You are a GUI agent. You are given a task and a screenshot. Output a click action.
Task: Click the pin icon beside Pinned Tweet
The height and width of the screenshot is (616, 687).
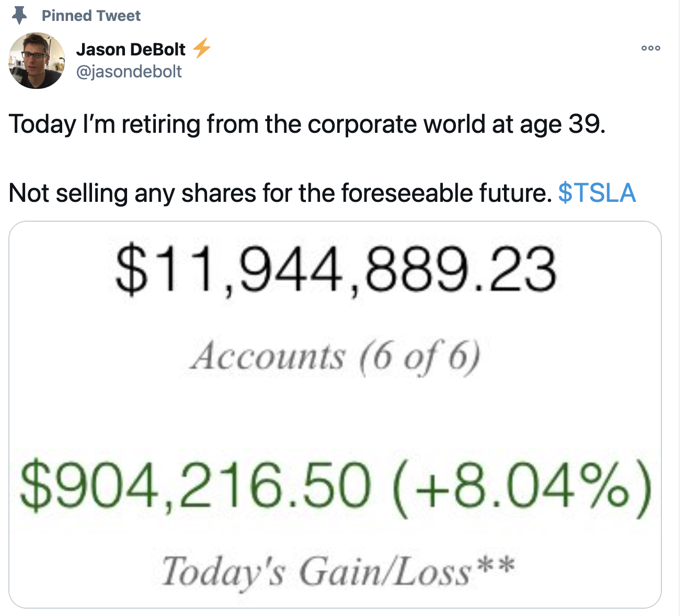19,16
